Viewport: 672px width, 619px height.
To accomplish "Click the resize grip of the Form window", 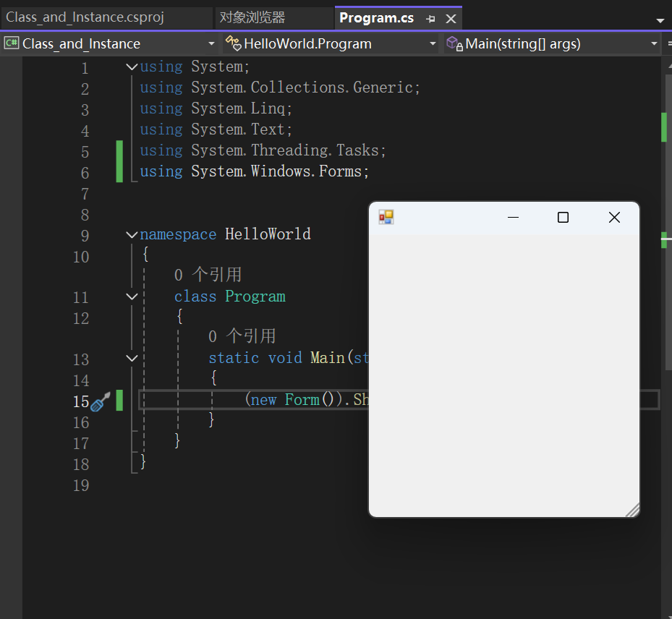I will pyautogui.click(x=632, y=511).
